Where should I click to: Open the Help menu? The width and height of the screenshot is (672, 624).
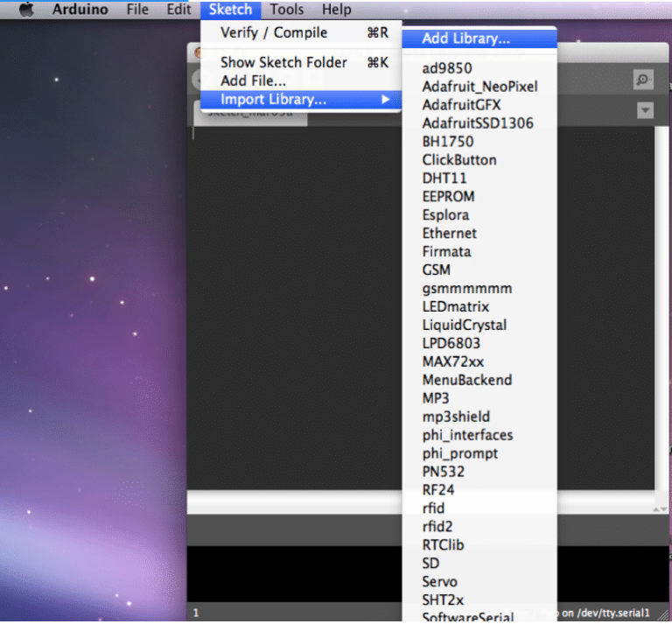(x=336, y=10)
